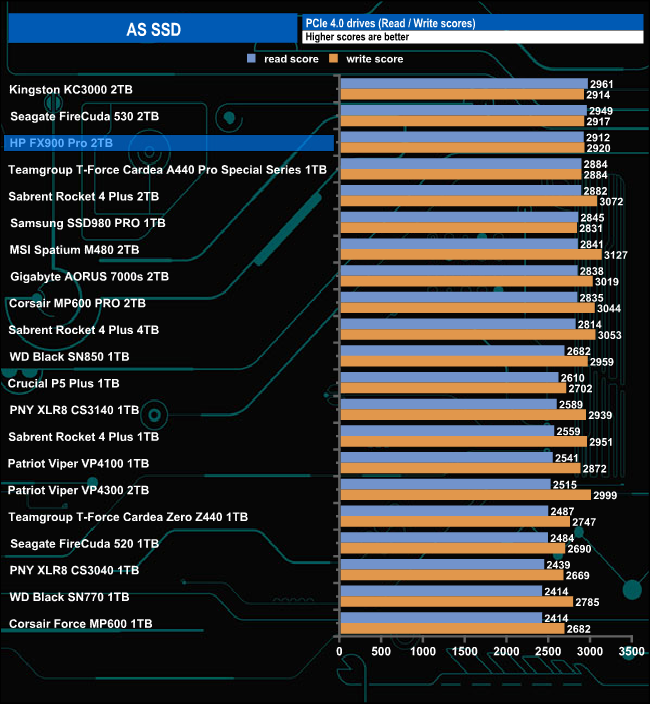Select the Sabrent Rocket 4 Plus 4TB label

(83, 330)
